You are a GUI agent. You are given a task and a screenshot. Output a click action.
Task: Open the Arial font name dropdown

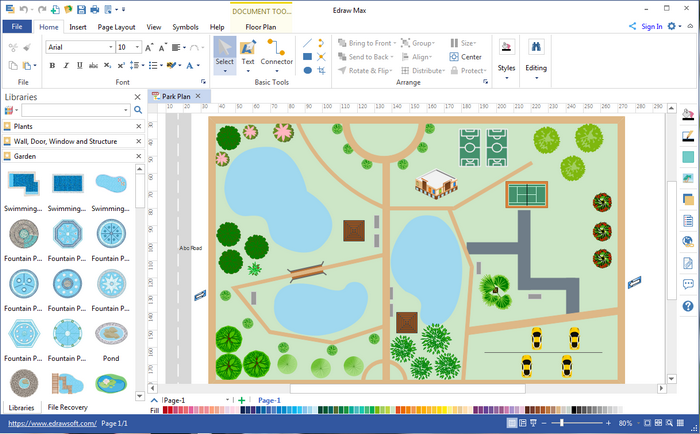pyautogui.click(x=108, y=47)
